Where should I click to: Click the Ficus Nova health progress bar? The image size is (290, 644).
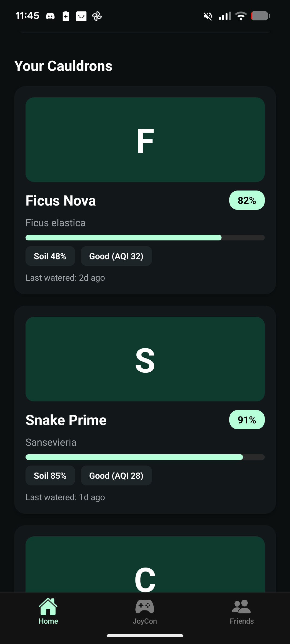coord(145,237)
